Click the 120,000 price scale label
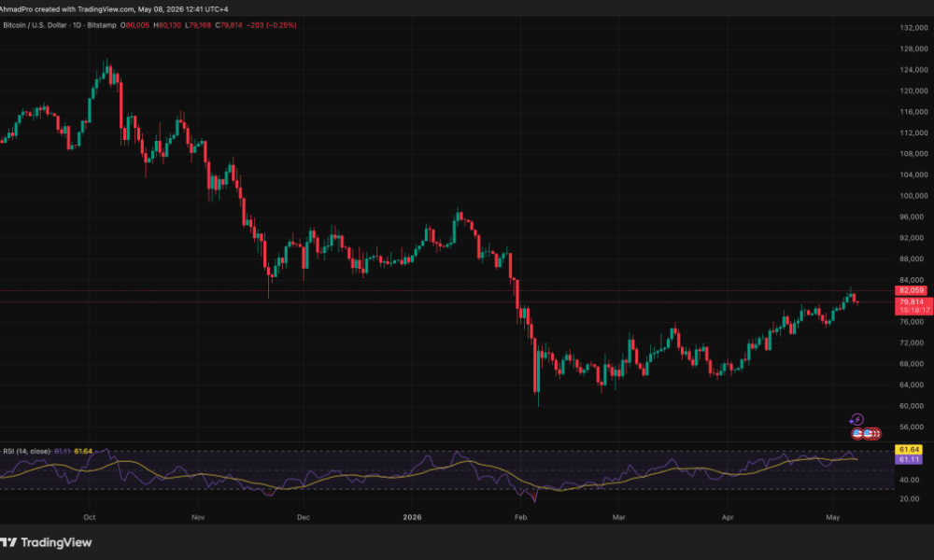The height and width of the screenshot is (560, 934). click(x=913, y=91)
